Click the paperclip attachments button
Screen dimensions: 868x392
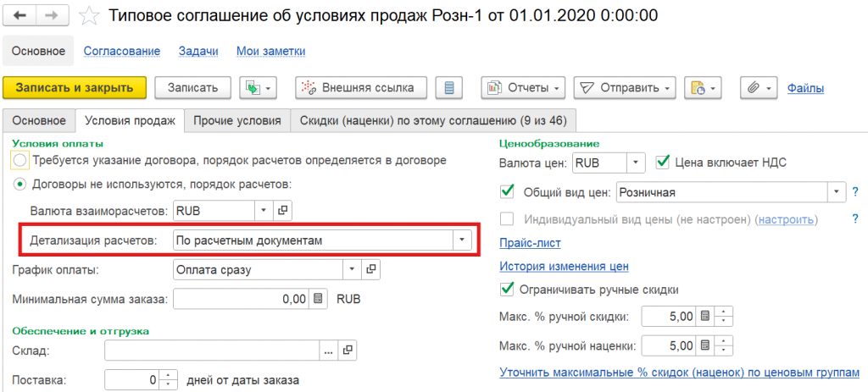click(x=759, y=88)
